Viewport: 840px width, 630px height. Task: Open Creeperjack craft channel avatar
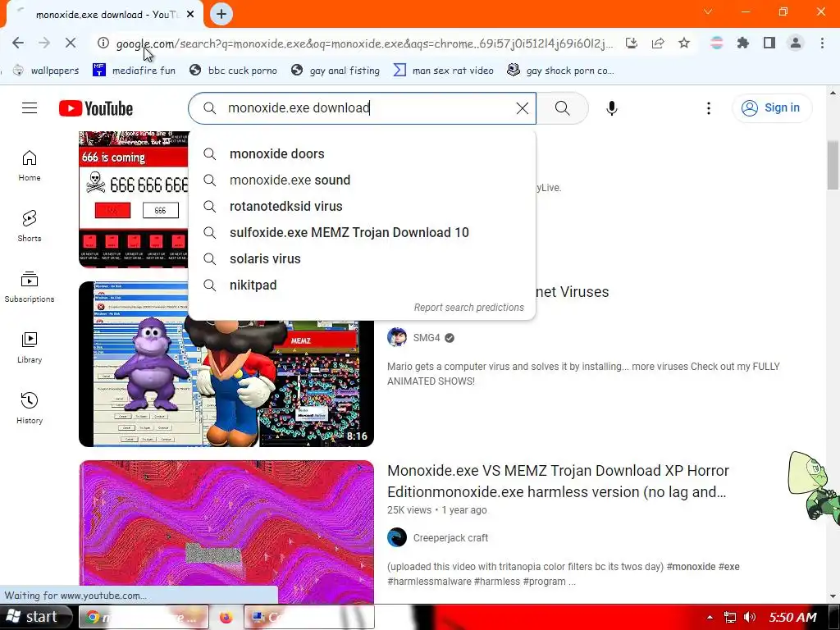click(x=397, y=537)
